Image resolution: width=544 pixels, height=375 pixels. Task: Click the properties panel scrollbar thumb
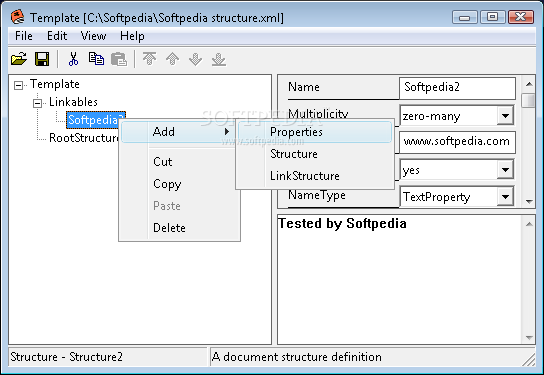pyautogui.click(x=529, y=100)
